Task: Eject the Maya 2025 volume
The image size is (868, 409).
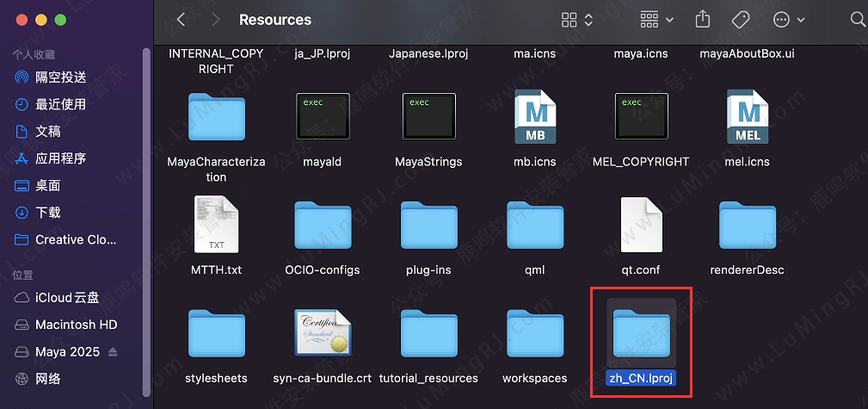Action: click(x=113, y=352)
